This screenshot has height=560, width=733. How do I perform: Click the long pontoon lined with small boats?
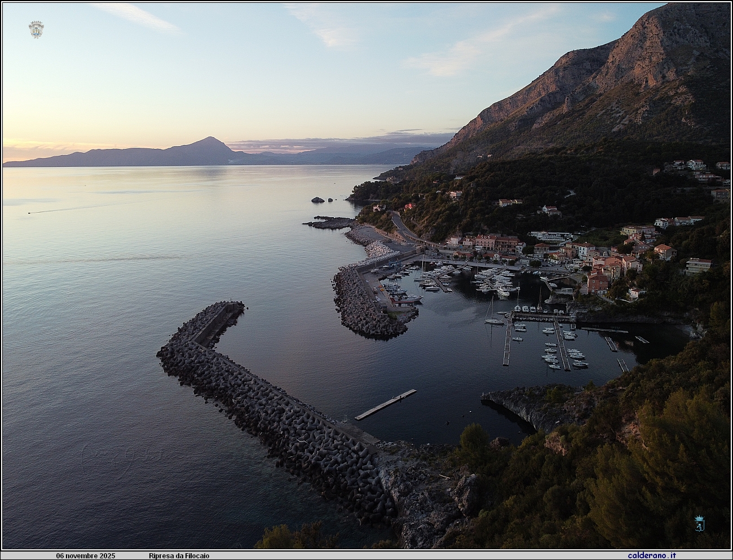(x=562, y=344)
